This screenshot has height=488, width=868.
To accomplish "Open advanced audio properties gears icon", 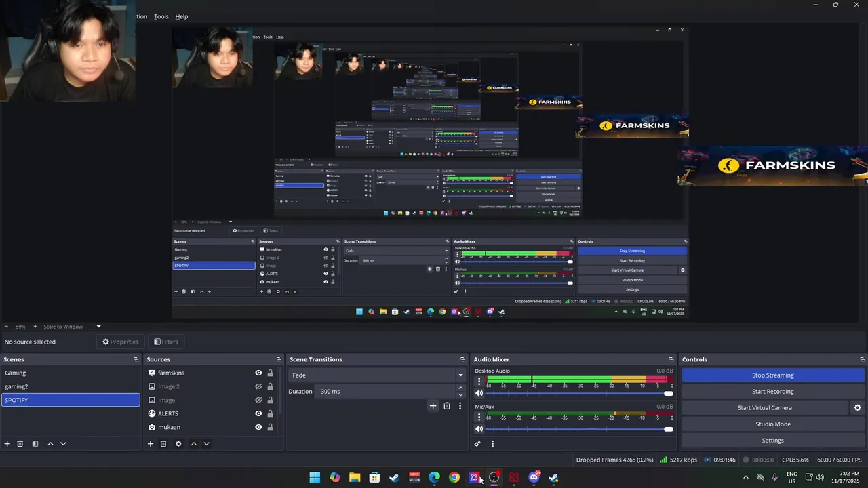I will [477, 444].
